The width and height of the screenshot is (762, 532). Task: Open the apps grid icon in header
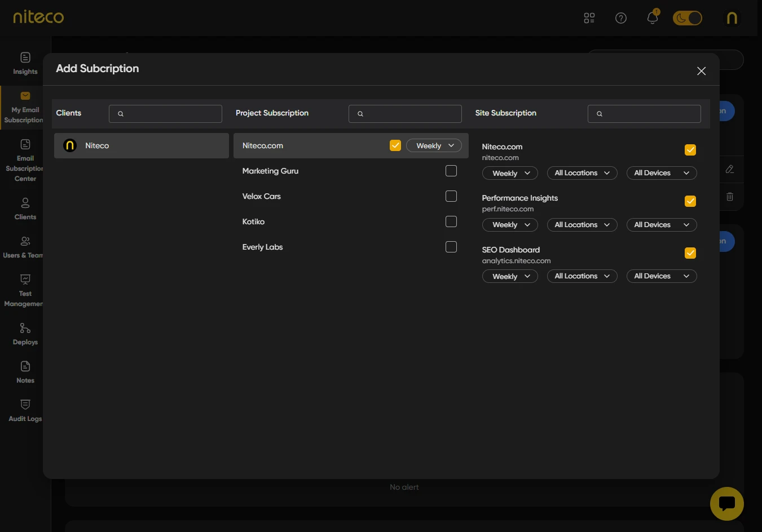pos(589,18)
